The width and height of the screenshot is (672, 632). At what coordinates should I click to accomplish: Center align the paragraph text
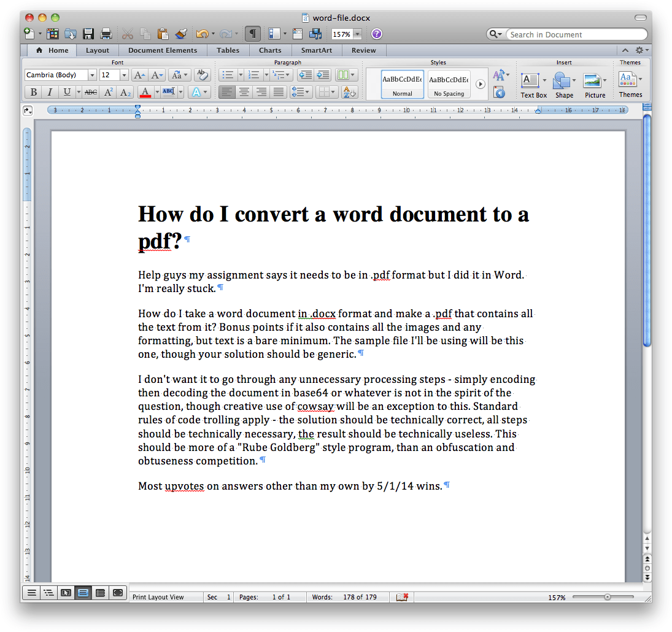pos(244,91)
